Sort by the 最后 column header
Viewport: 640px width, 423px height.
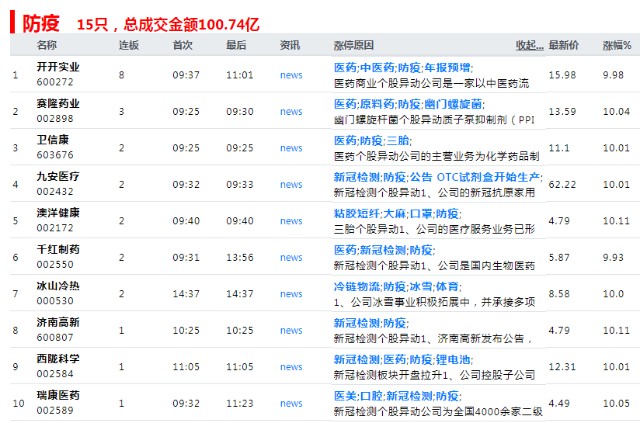(236, 45)
